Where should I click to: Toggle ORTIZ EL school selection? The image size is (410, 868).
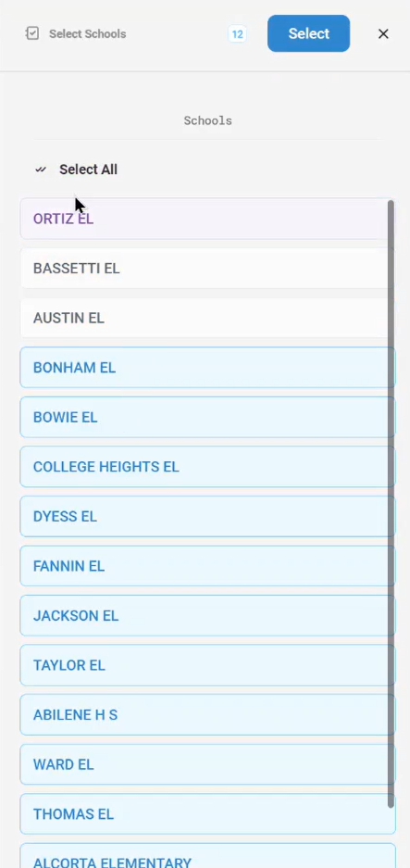click(x=207, y=219)
